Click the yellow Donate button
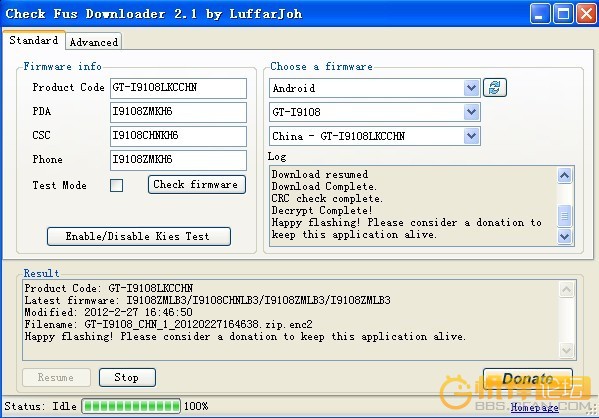 pyautogui.click(x=528, y=378)
